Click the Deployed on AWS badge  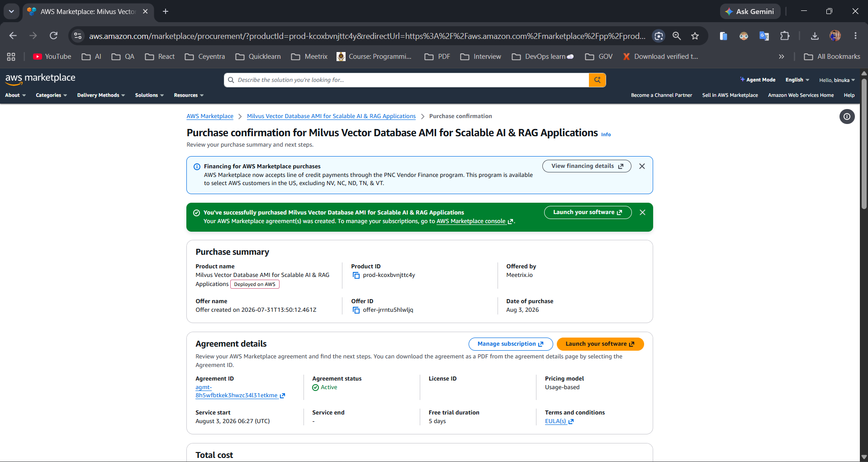[x=255, y=284]
